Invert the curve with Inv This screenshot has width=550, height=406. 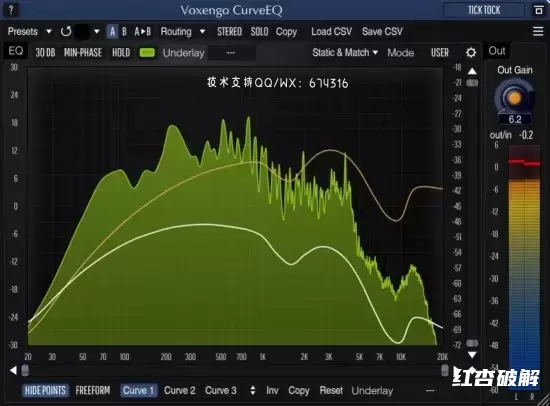click(x=272, y=391)
